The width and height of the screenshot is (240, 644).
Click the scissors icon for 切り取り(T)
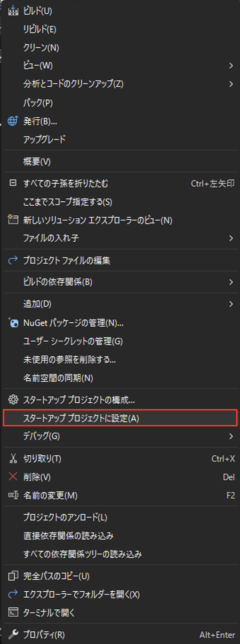pyautogui.click(x=13, y=459)
